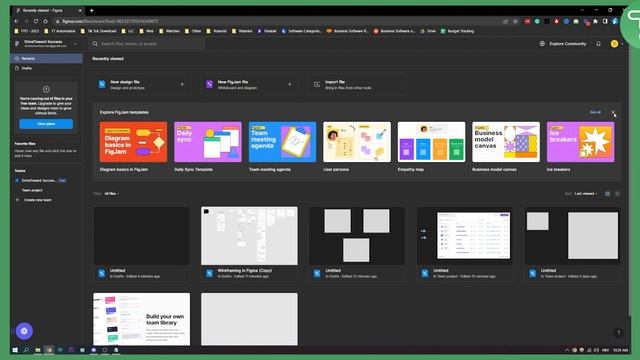Close the Recently viewed – Figma tab
The image size is (640, 360).
[x=80, y=10]
